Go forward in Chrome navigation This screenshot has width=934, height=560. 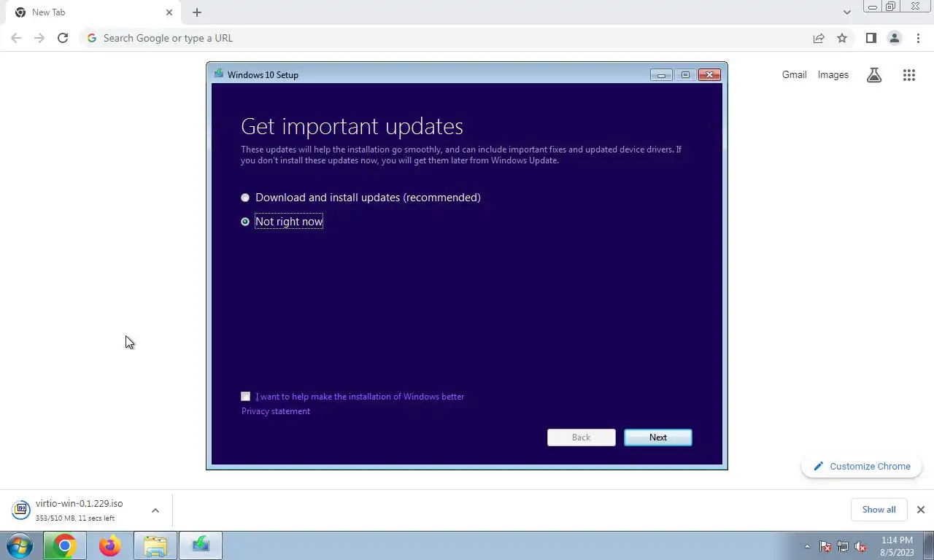pyautogui.click(x=39, y=38)
